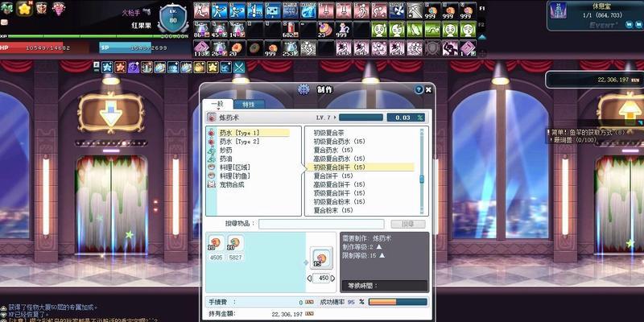Image resolution: width=644 pixels, height=322 pixels.
Task: Use the potion with count 86
Action: click(201, 30)
